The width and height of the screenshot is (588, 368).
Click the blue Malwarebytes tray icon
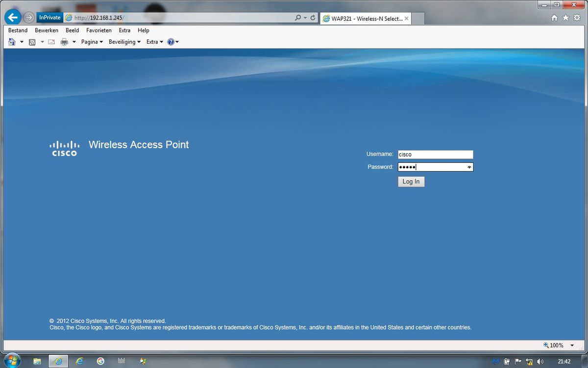click(x=496, y=362)
